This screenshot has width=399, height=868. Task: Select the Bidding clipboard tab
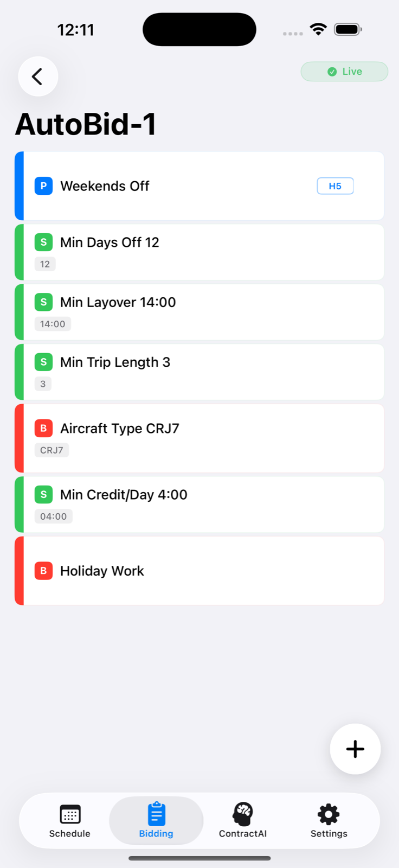click(x=156, y=821)
